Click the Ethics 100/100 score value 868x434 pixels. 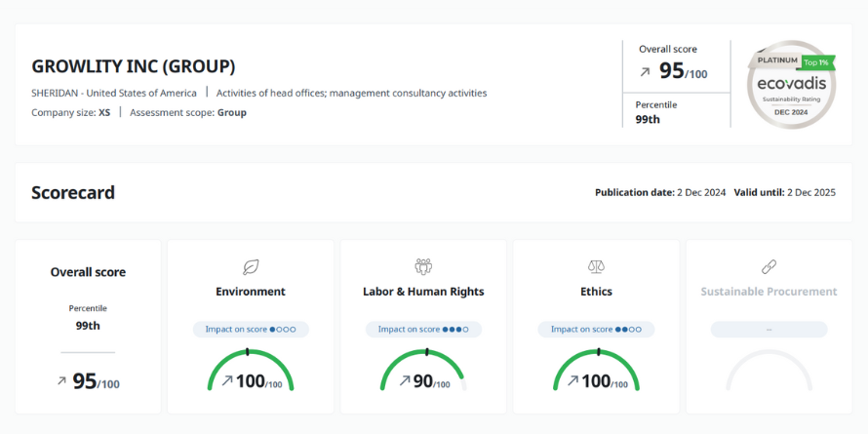point(605,381)
